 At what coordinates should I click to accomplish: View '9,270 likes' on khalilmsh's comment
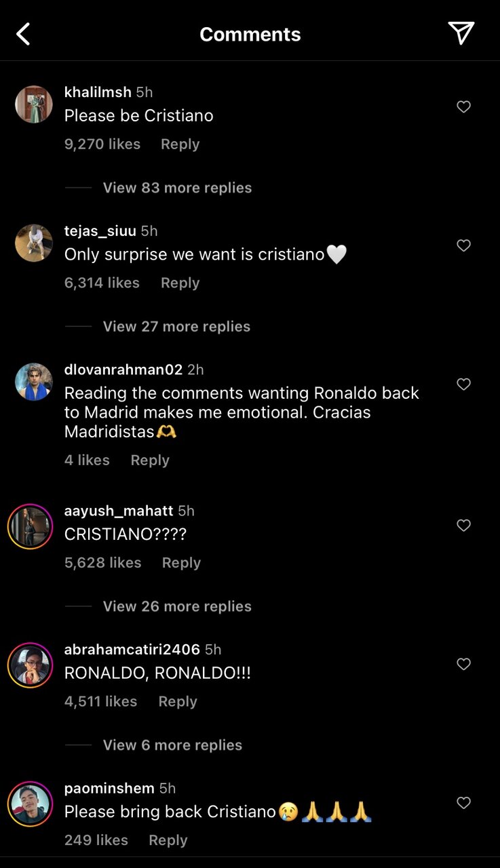coord(102,144)
